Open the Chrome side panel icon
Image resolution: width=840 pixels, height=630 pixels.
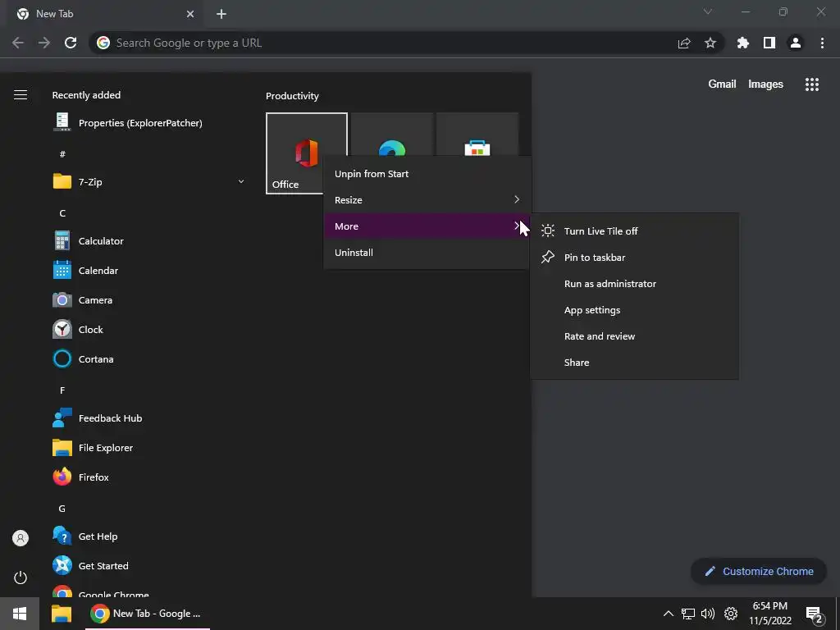(769, 43)
